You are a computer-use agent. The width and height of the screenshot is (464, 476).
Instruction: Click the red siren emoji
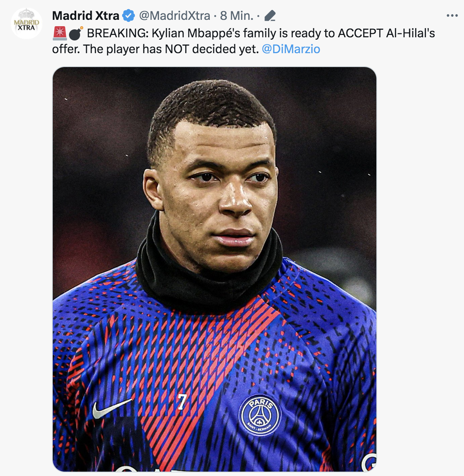[59, 33]
